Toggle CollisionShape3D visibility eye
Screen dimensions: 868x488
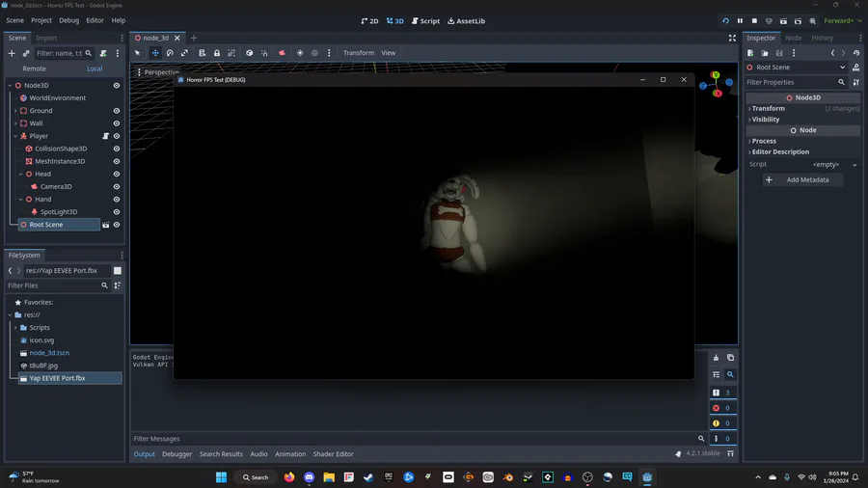point(117,149)
